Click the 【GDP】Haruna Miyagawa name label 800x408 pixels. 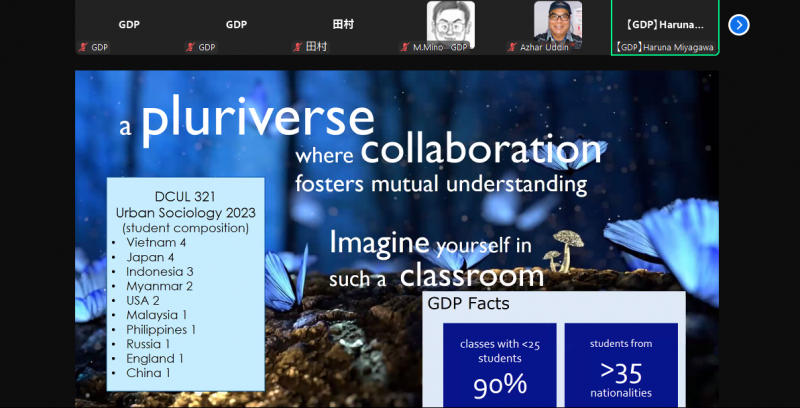[664, 48]
